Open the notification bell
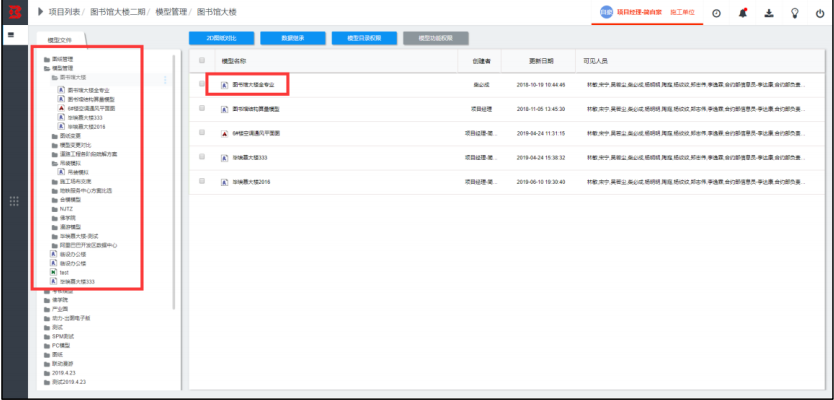 tap(743, 13)
